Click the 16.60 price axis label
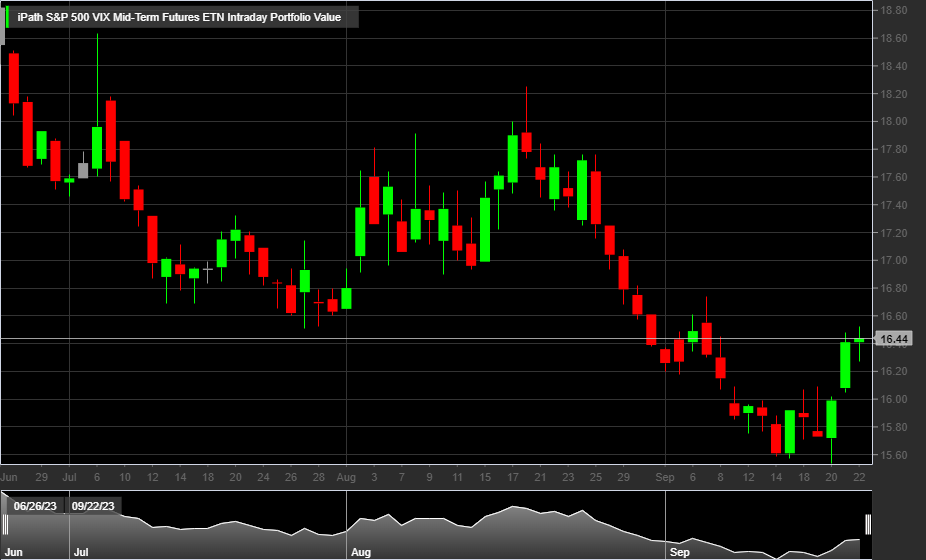The width and height of the screenshot is (926, 560). pyautogui.click(x=894, y=316)
